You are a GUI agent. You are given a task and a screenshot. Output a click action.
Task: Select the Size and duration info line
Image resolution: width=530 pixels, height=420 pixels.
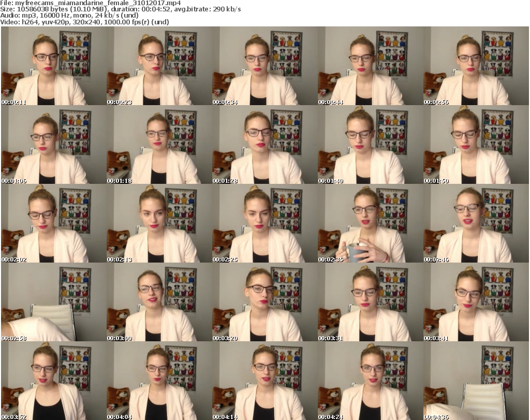[x=121, y=9]
